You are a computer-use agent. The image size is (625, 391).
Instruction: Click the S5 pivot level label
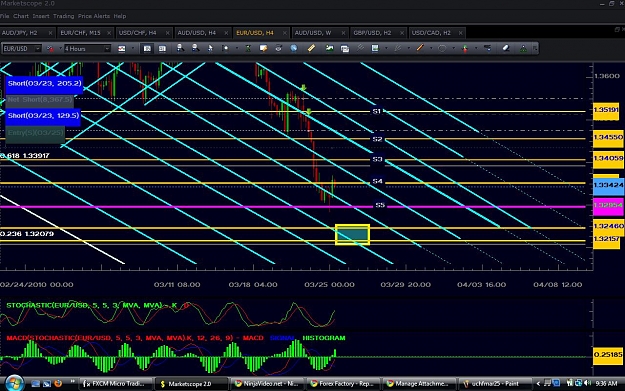pos(380,205)
